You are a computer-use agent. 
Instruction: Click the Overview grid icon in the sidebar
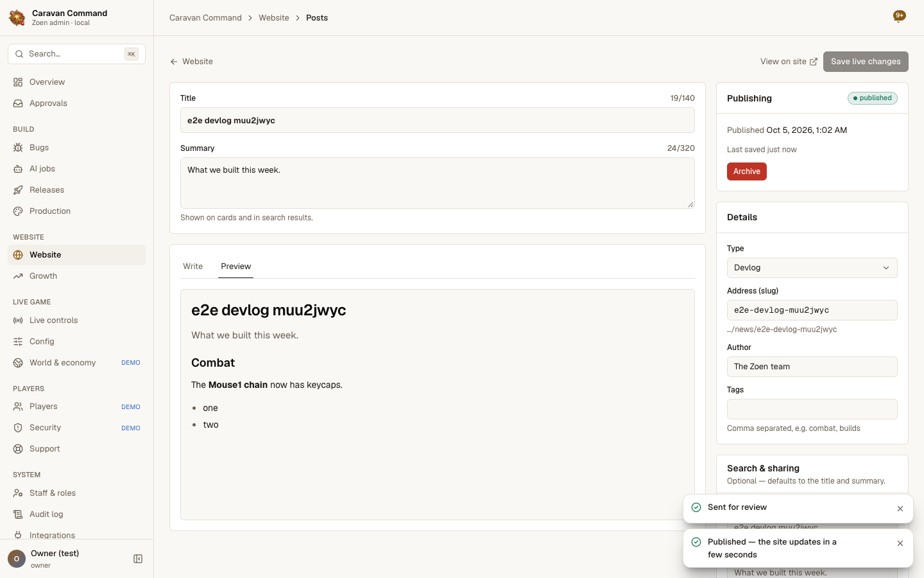[x=18, y=82]
